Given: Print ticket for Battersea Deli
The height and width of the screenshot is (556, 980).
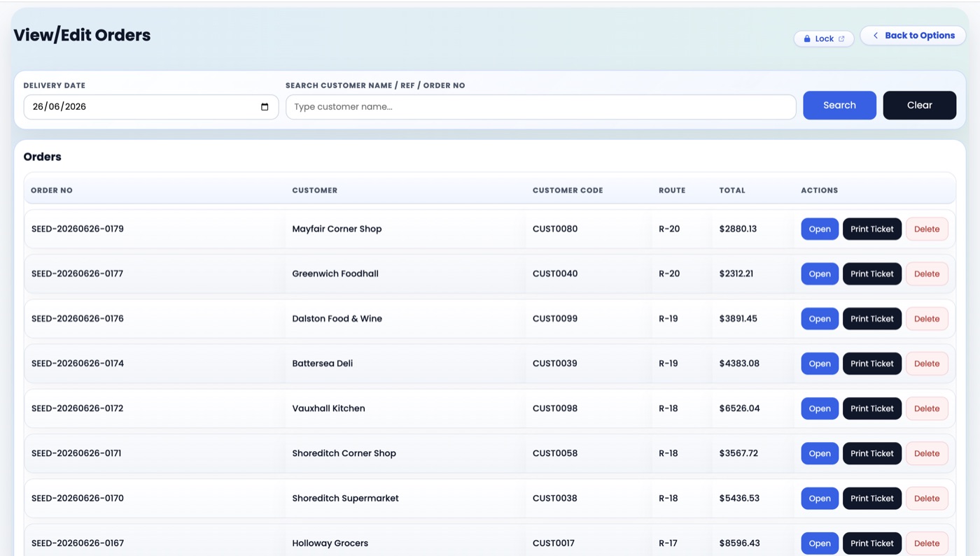Looking at the screenshot, I should (x=872, y=364).
